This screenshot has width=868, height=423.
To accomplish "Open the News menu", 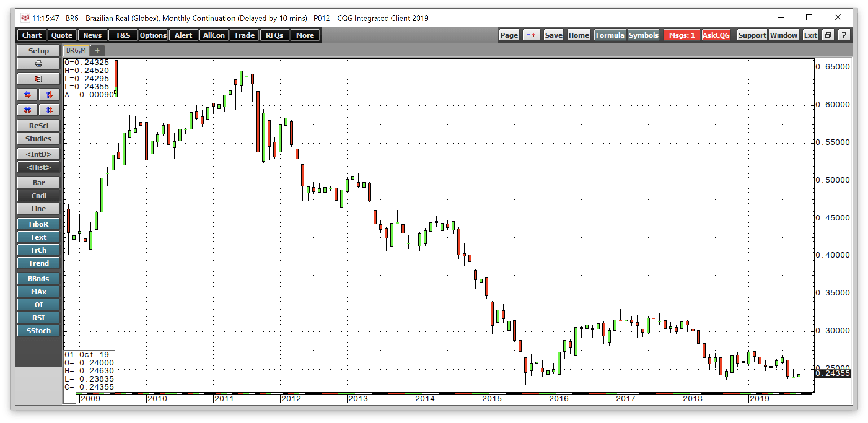I will point(92,35).
